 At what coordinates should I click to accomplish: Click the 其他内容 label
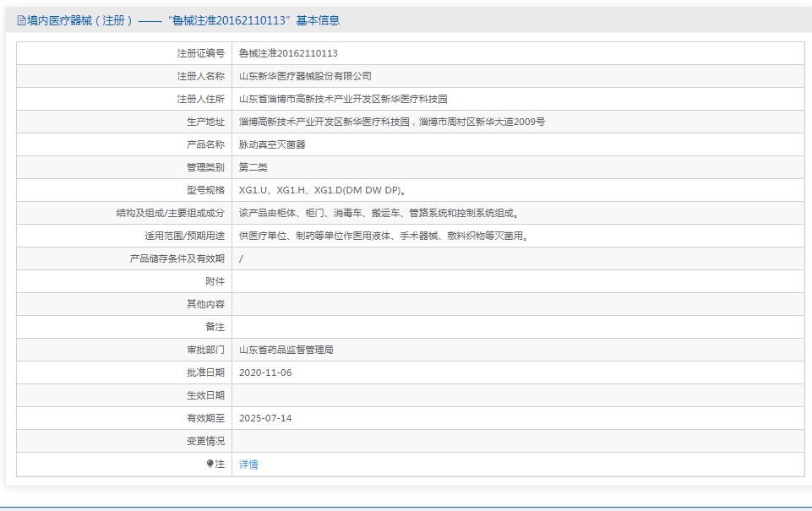pyautogui.click(x=205, y=304)
